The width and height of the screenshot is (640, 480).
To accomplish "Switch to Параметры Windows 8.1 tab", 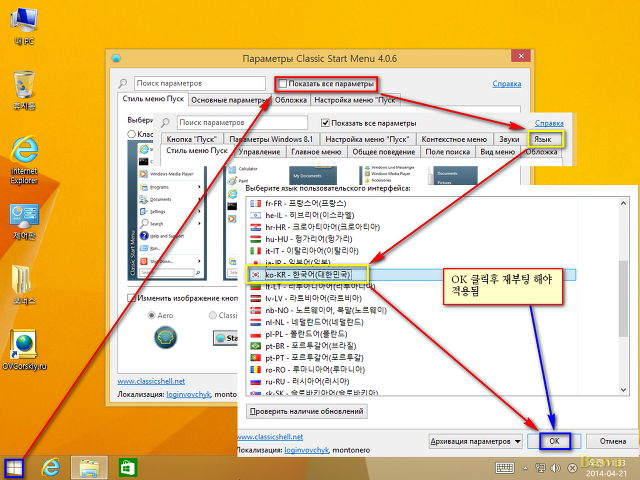I will 271,139.
